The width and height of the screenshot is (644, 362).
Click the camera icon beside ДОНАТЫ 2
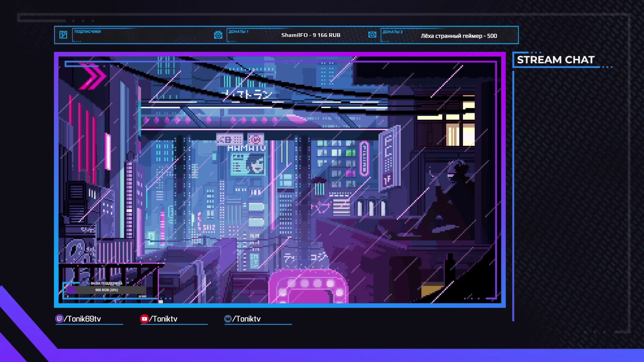372,35
